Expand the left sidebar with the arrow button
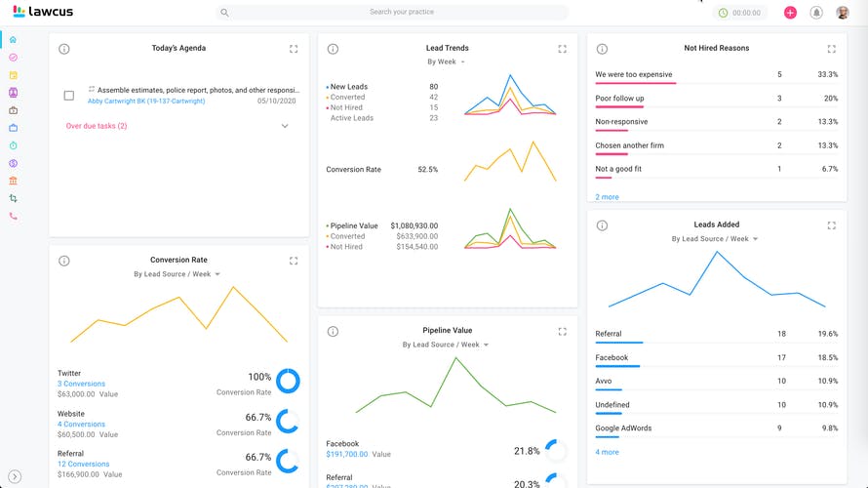Viewport: 868px width, 488px height. (15, 476)
